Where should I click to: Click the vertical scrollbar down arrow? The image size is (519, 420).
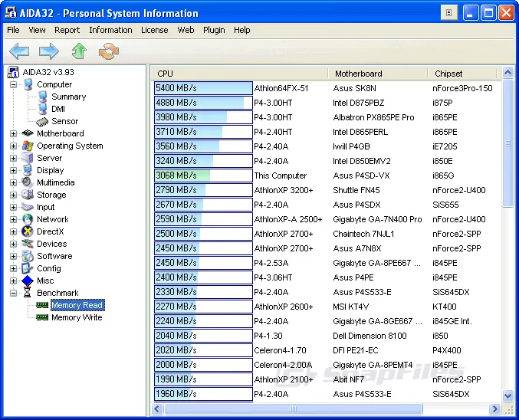pos(508,395)
